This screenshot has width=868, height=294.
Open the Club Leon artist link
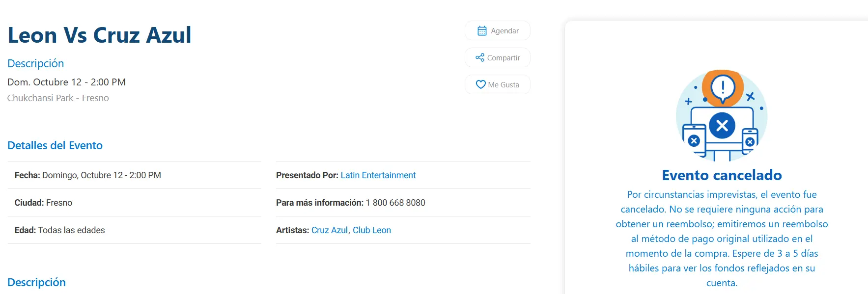click(371, 230)
